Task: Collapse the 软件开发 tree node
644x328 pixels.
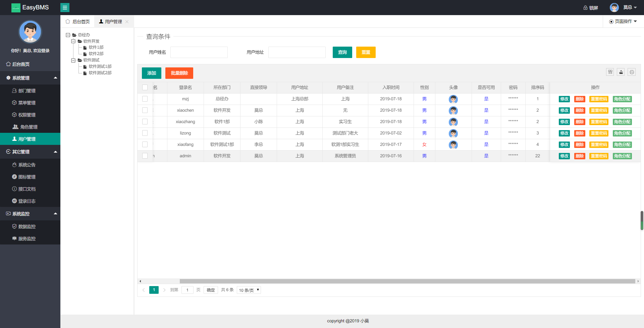Action: [x=73, y=41]
